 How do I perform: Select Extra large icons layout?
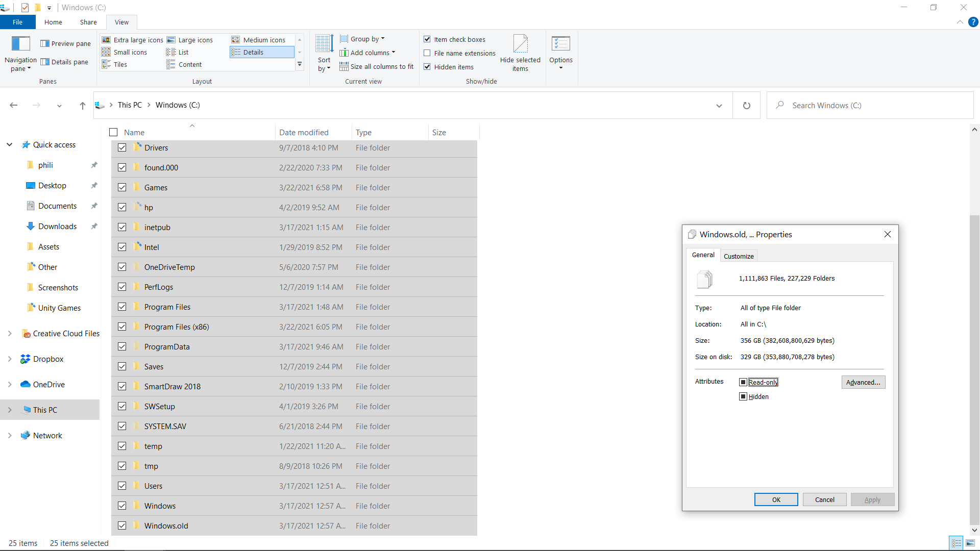click(132, 40)
